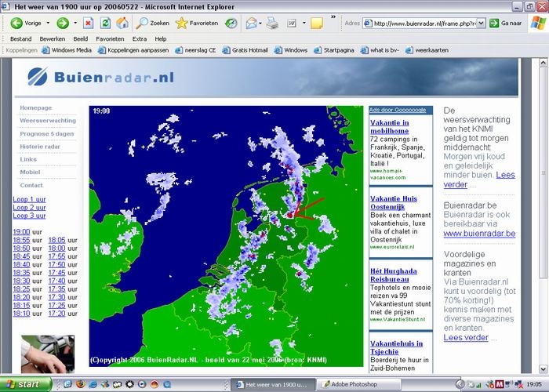Click in the address bar URL field

[424, 23]
